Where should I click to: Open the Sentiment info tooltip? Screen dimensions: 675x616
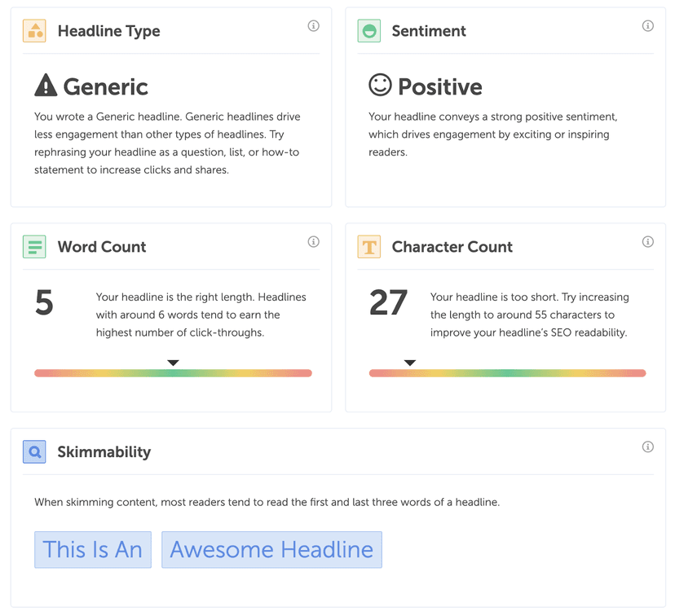tap(648, 25)
